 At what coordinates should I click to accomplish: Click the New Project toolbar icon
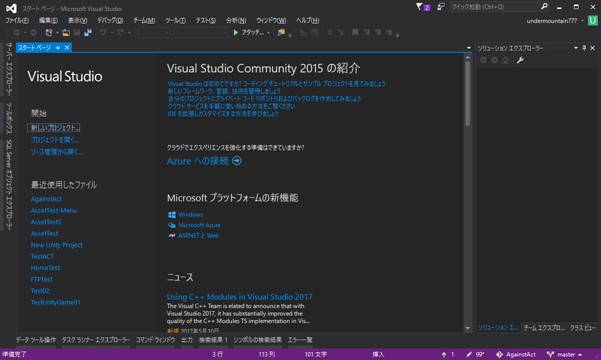48,33
